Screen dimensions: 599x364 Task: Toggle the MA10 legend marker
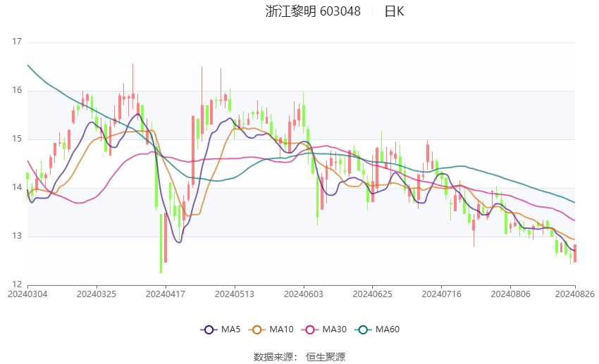point(257,330)
